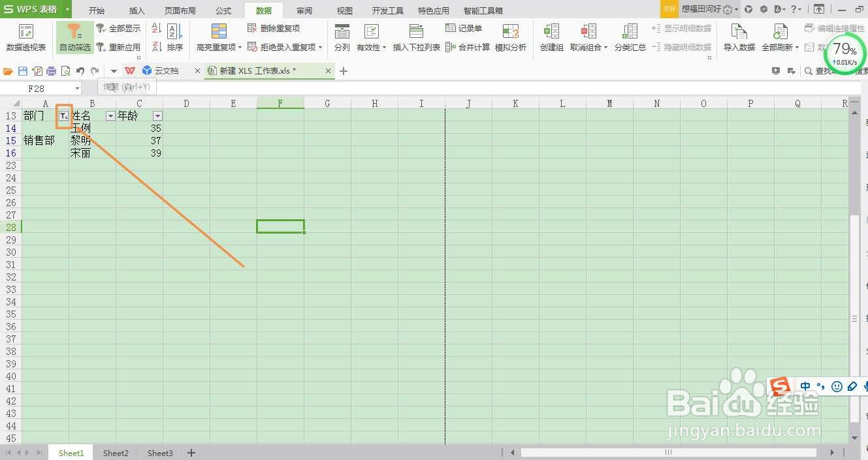Open the 全部刷新 refresh all dropdown

point(780,38)
